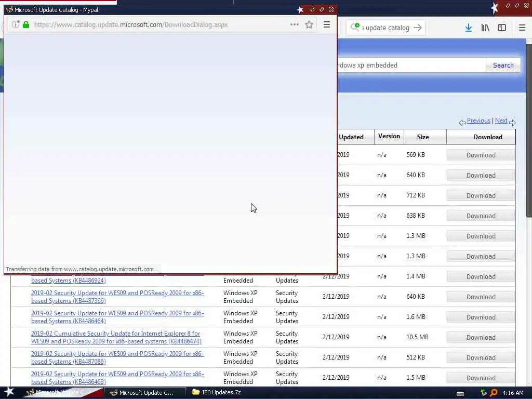Open KB4486464 security update link
Screen dimensions: 532x399
click(x=117, y=317)
